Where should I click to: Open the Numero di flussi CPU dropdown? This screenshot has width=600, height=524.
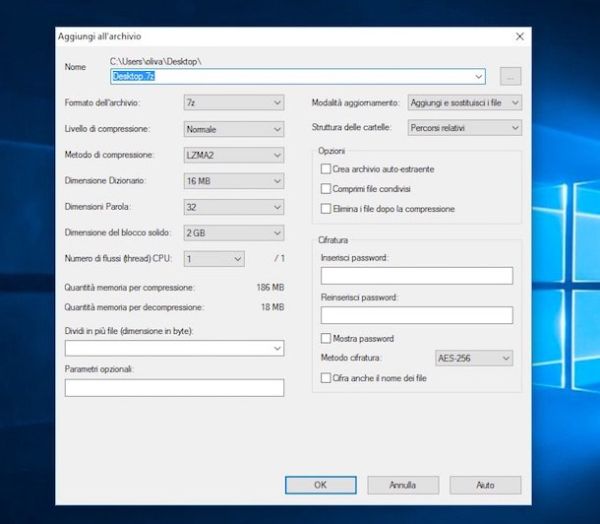214,259
